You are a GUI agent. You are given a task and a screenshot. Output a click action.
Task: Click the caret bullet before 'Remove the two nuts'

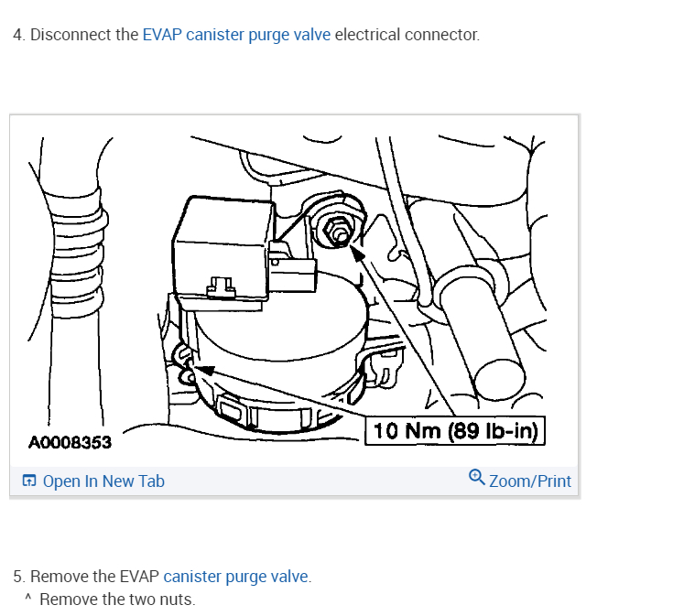(x=27, y=597)
